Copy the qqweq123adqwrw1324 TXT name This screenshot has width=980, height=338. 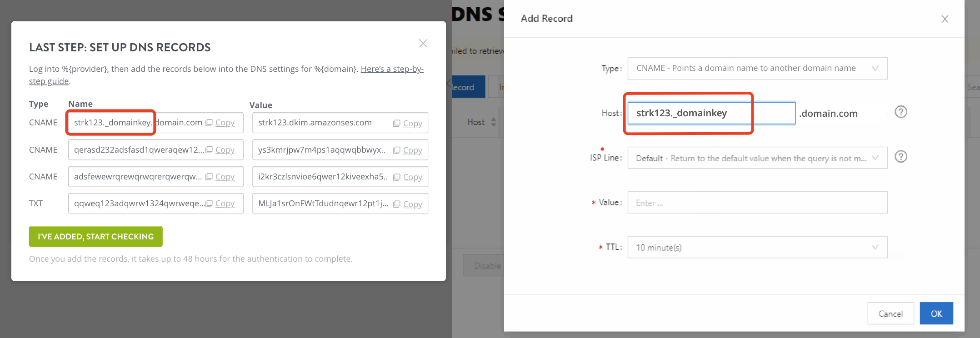[220, 204]
